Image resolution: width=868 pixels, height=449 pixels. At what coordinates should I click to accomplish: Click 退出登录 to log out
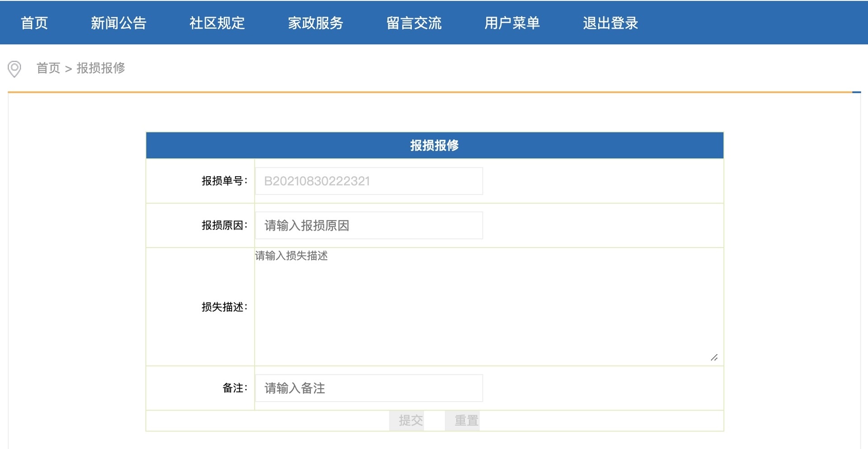[x=610, y=23]
